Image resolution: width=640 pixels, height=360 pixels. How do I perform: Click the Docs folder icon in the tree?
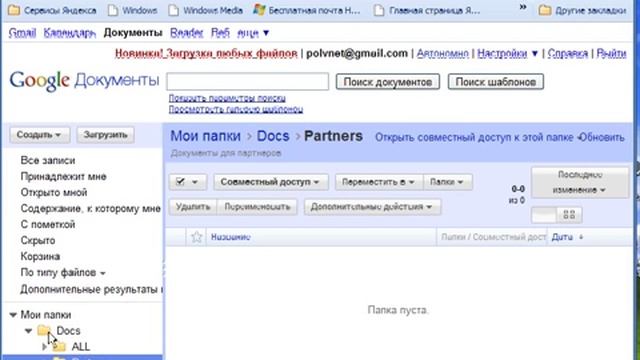tap(44, 331)
